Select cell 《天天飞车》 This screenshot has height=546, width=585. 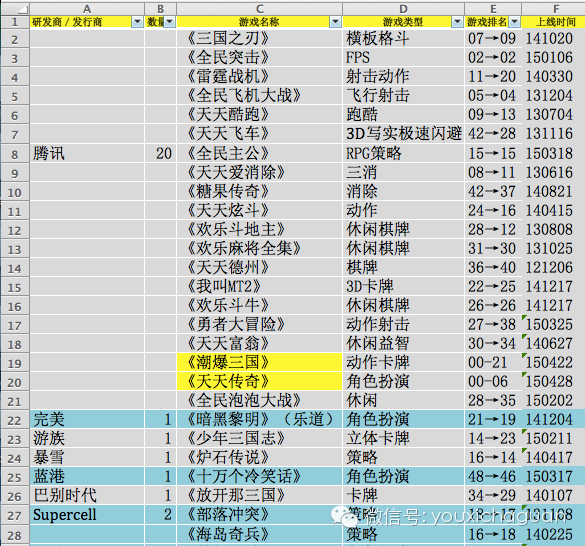click(260, 134)
